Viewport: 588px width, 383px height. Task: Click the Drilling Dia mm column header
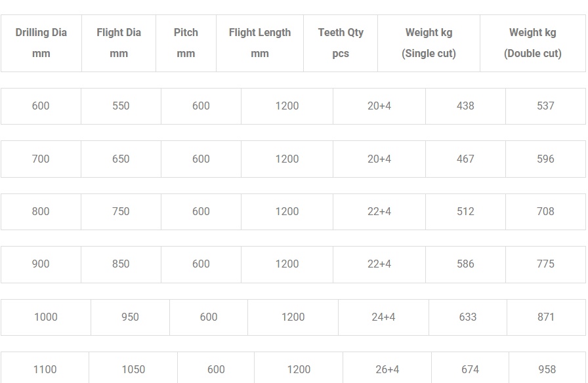pyautogui.click(x=41, y=43)
